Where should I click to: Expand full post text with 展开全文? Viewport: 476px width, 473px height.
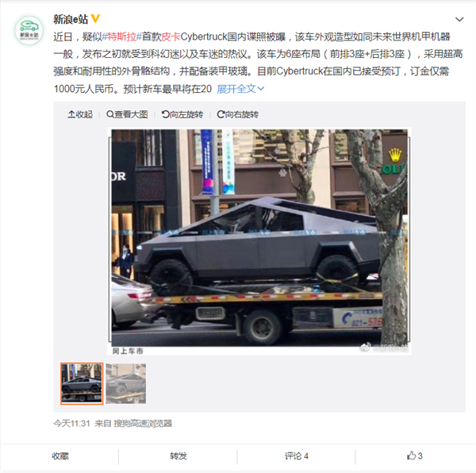(x=240, y=89)
